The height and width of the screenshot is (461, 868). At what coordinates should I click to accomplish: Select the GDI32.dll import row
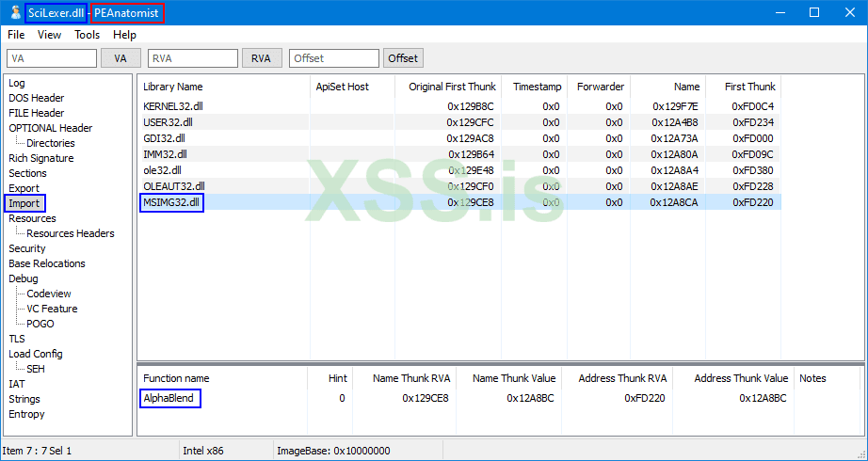tap(458, 138)
